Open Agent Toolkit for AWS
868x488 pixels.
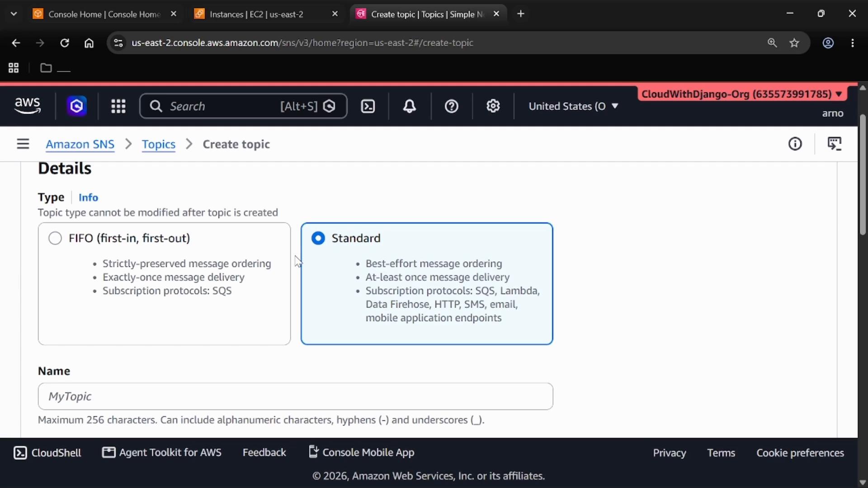162,453
